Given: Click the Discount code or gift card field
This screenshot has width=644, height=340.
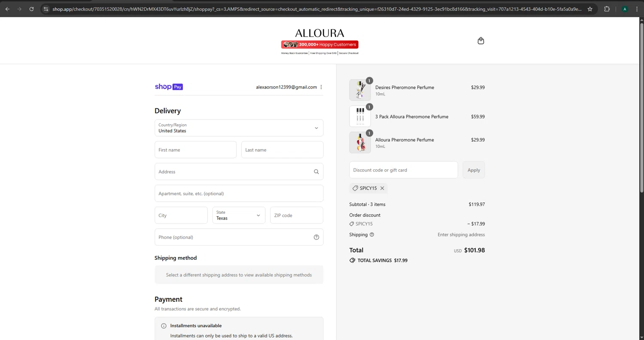Looking at the screenshot, I should (404, 170).
